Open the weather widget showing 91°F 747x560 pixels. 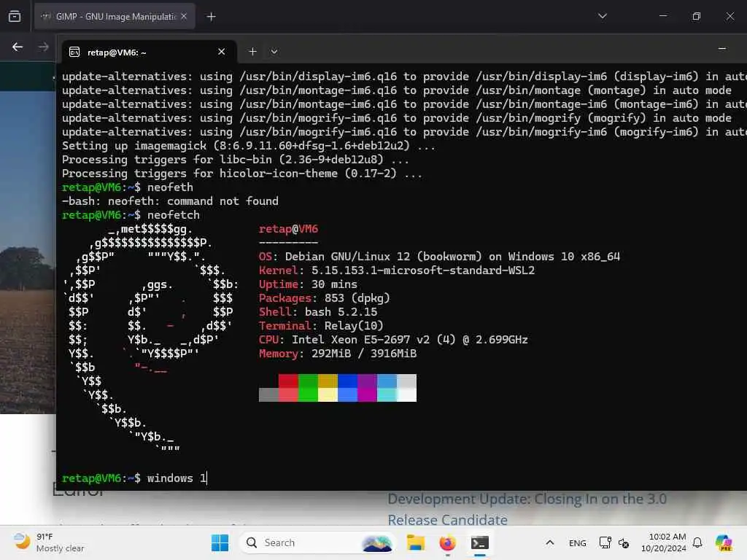pyautogui.click(x=49, y=542)
